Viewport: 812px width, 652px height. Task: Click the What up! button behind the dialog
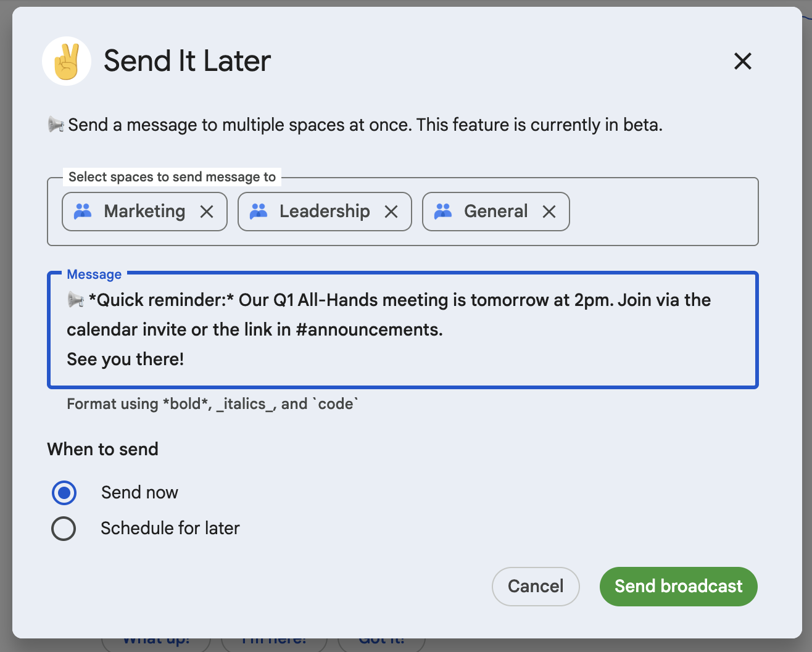click(x=155, y=642)
